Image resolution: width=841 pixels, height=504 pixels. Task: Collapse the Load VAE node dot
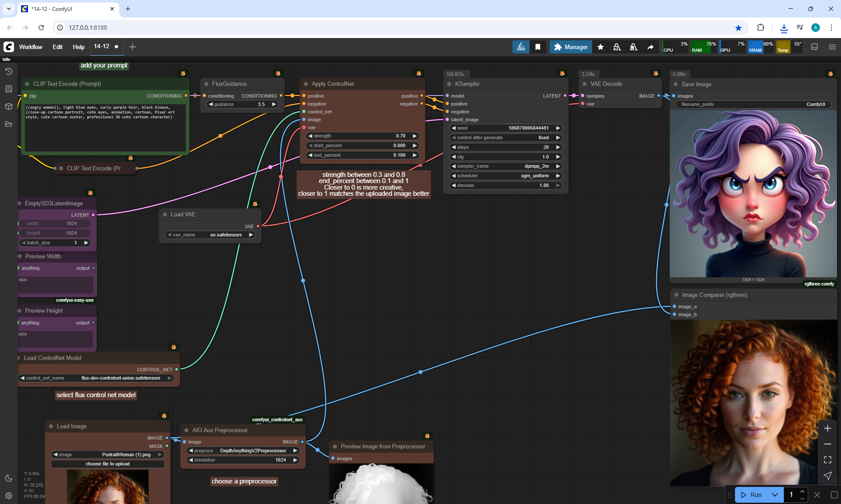pos(165,214)
